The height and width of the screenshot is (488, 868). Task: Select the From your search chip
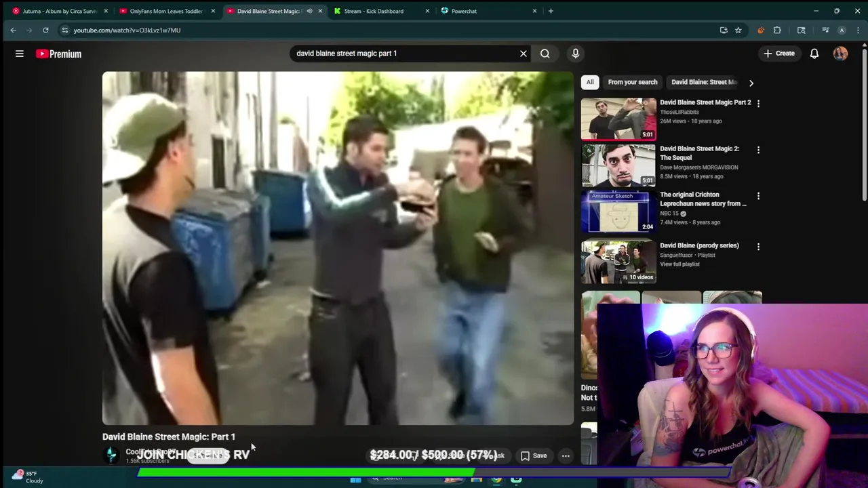coord(633,82)
